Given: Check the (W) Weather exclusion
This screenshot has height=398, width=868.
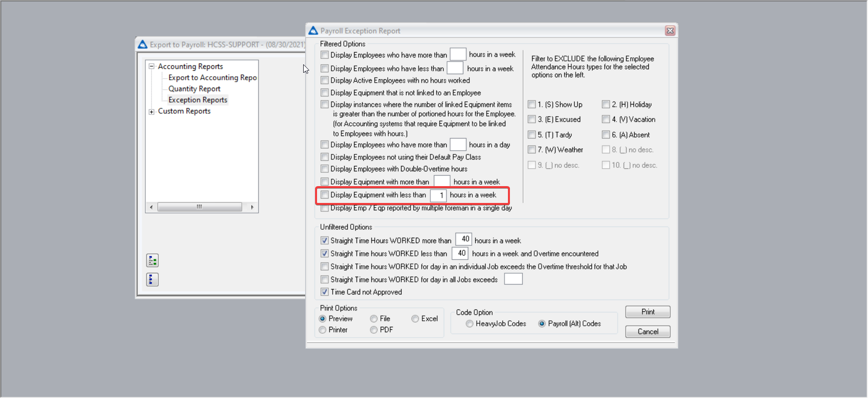Looking at the screenshot, I should 532,149.
